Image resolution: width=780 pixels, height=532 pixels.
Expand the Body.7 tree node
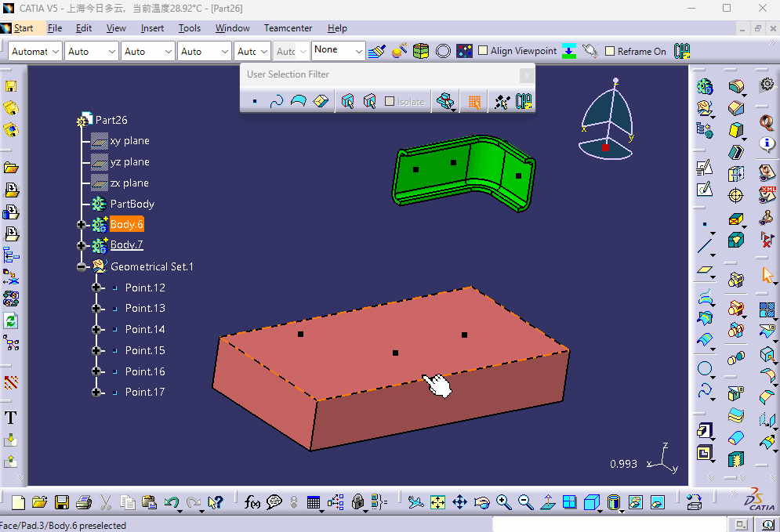[81, 245]
